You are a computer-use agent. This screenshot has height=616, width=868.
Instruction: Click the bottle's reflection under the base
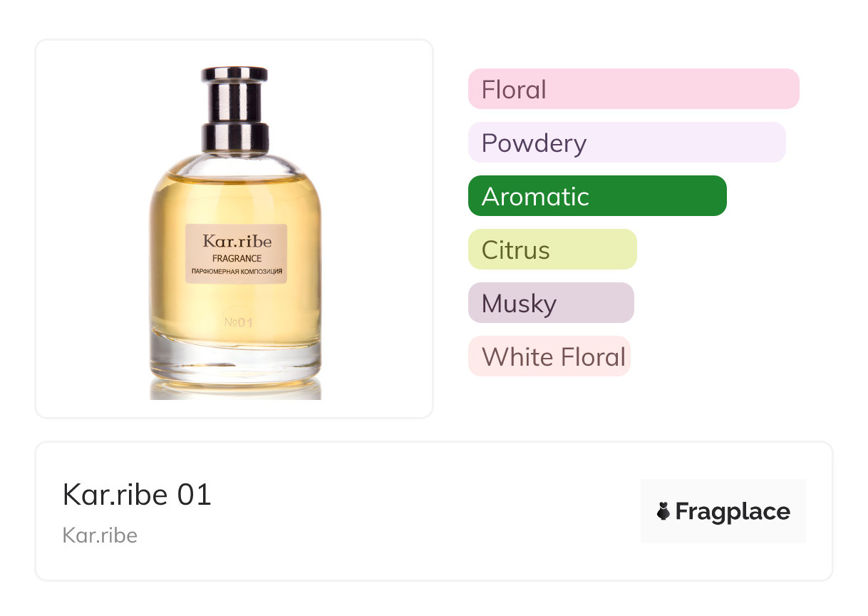[234, 390]
